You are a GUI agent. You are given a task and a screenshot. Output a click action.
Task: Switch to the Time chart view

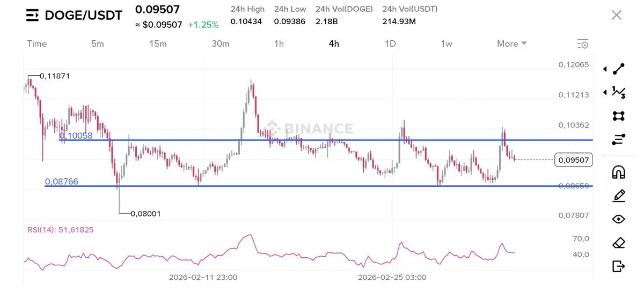(37, 44)
